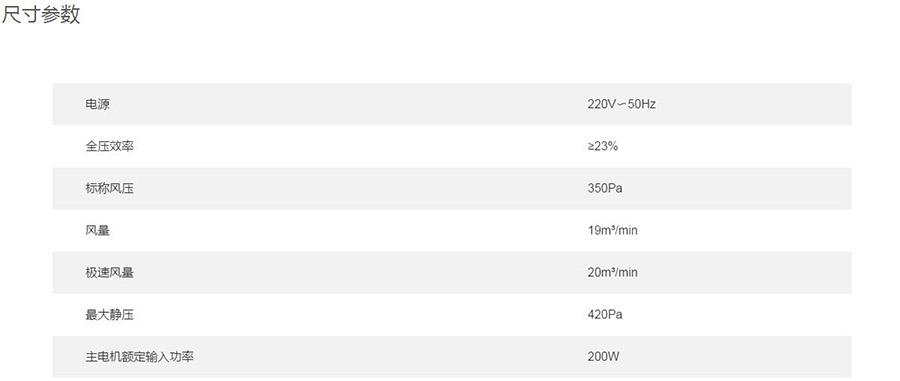Click the ≥ symbol before 23%
This screenshot has height=381, width=900.
pyautogui.click(x=591, y=146)
